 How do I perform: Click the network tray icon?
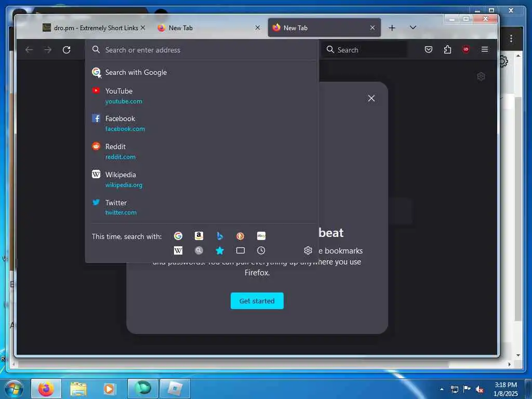click(x=455, y=389)
